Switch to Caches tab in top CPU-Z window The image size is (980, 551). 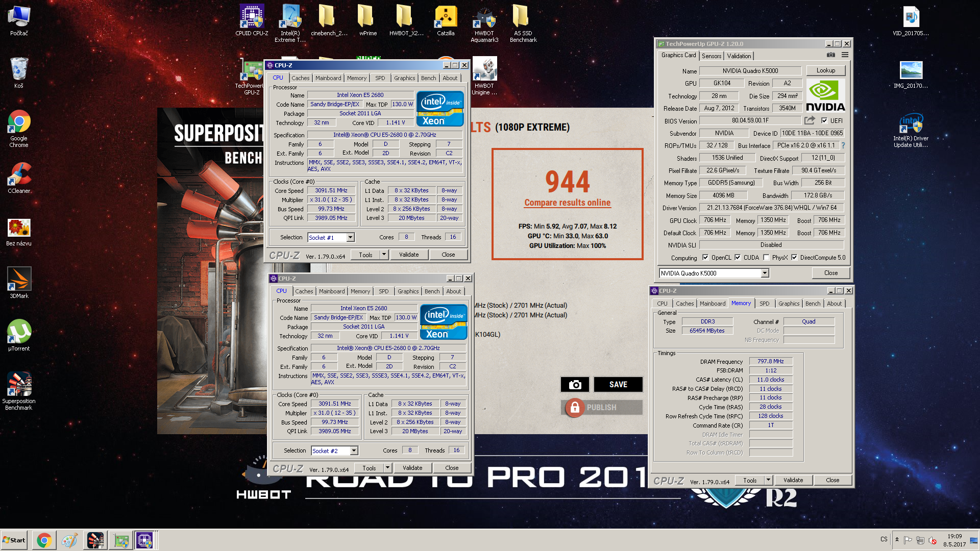point(301,78)
